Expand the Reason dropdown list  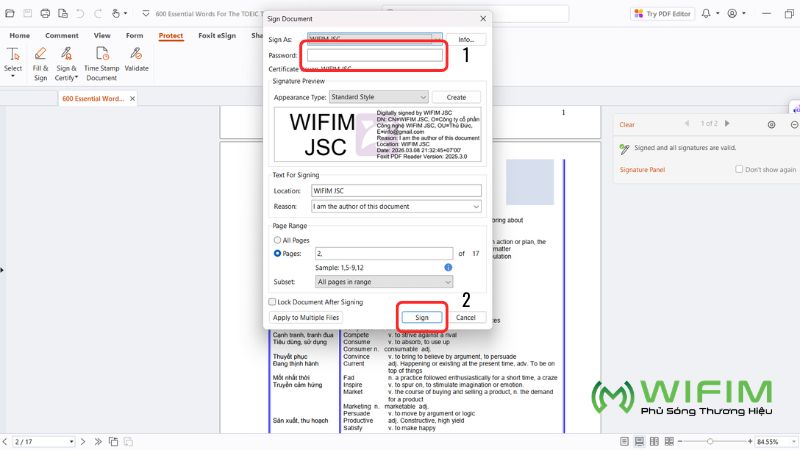click(396, 206)
